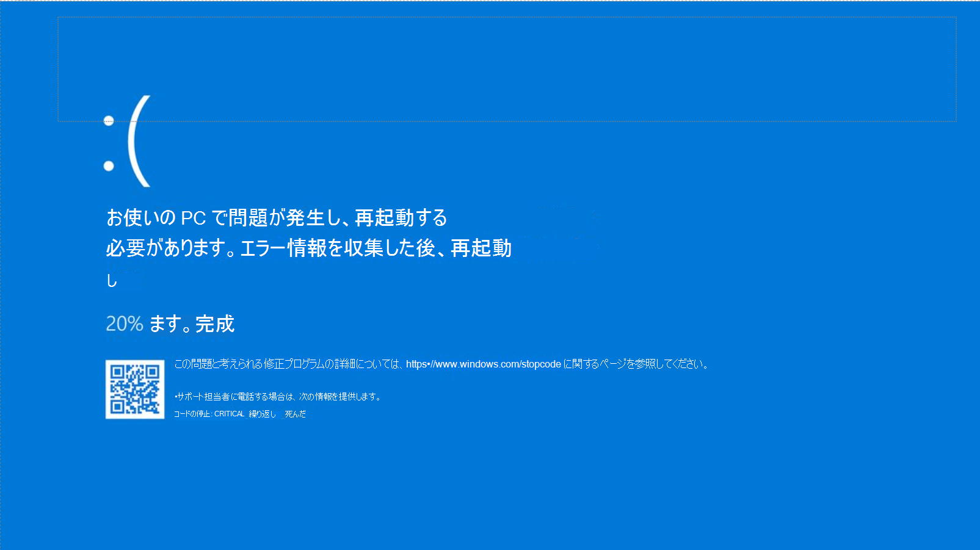
Task: Click the ます。完成 text beside the percentage
Action: coord(192,324)
